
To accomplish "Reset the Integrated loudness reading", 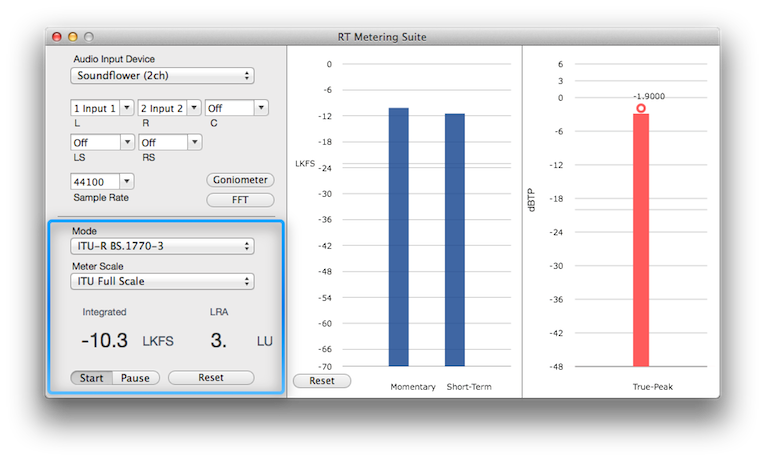I will click(x=211, y=378).
